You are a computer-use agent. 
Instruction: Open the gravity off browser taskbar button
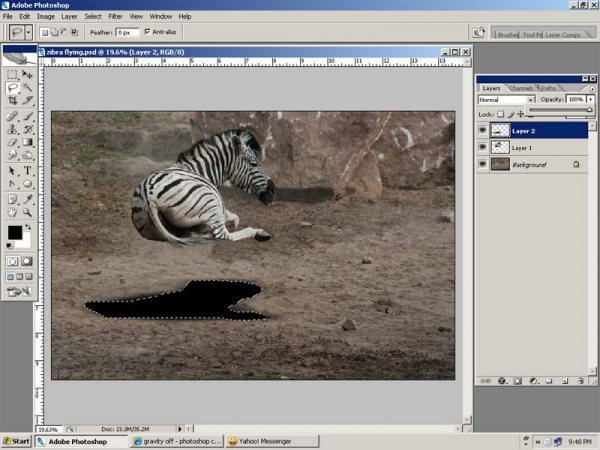177,441
